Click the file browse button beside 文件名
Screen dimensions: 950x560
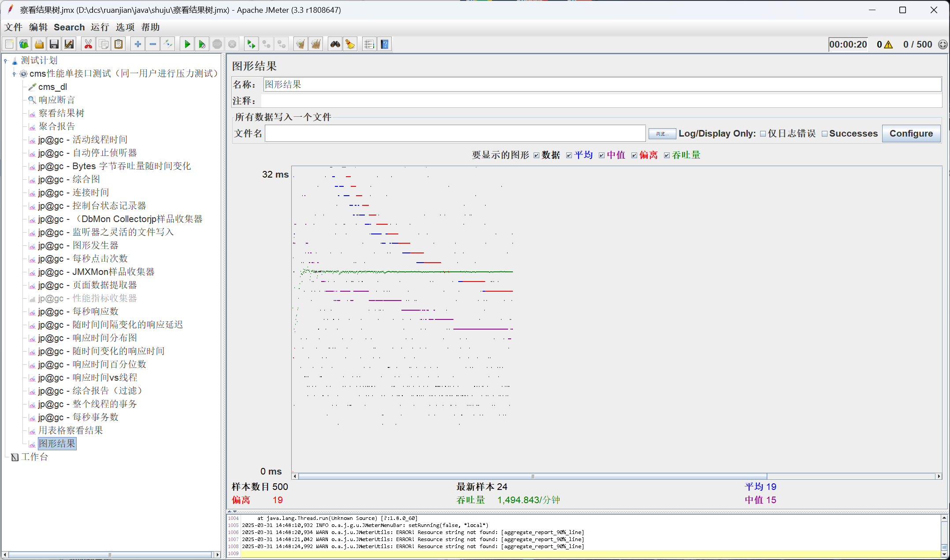coord(661,134)
